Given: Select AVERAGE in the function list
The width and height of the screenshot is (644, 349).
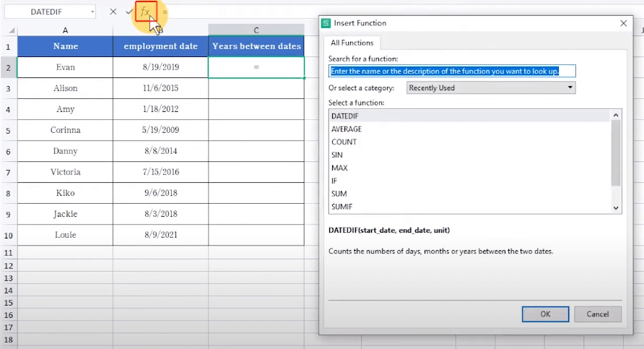Looking at the screenshot, I should click(x=470, y=129).
